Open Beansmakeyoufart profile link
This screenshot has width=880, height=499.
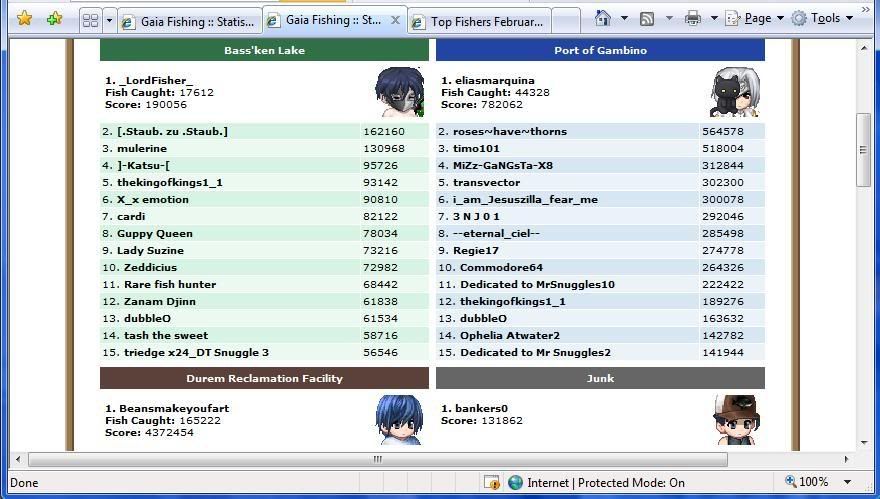(174, 408)
